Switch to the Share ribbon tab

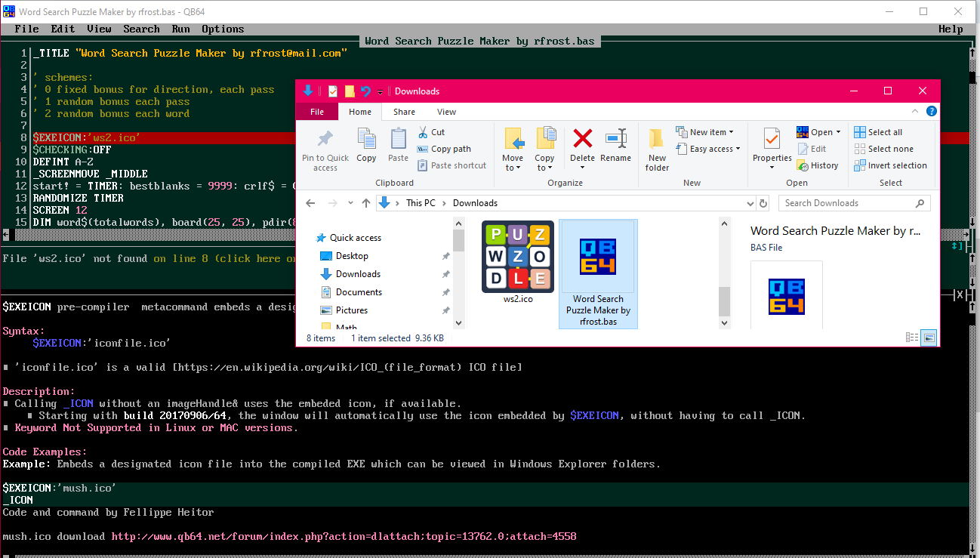pyautogui.click(x=404, y=112)
